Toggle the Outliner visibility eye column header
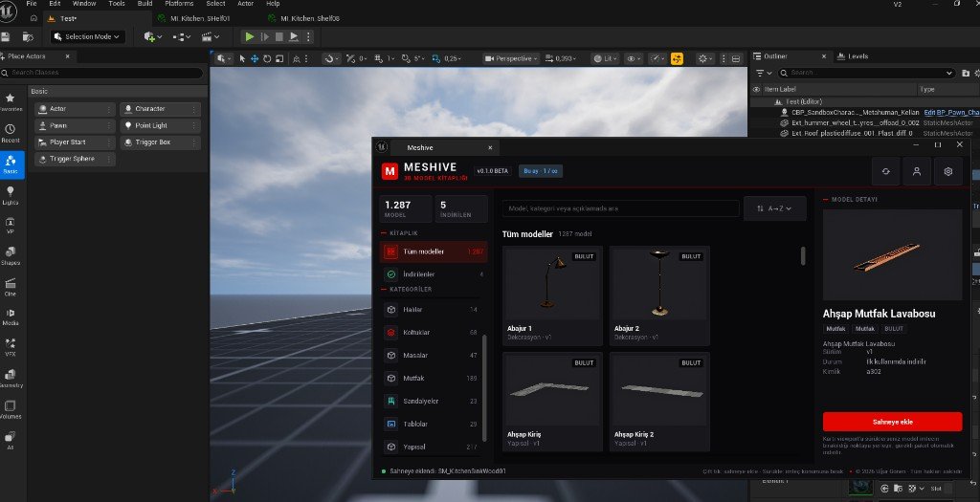Image resolution: width=980 pixels, height=502 pixels. click(x=756, y=89)
